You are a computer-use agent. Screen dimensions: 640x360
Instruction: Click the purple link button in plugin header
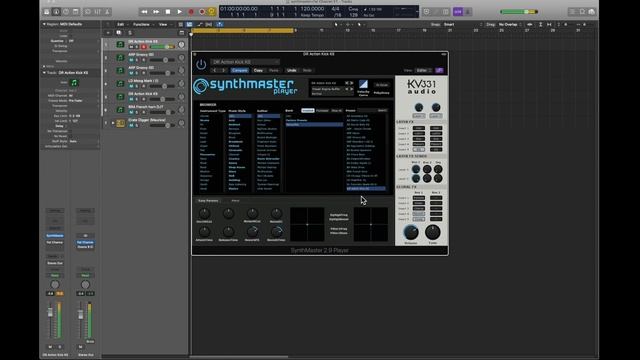click(x=439, y=70)
